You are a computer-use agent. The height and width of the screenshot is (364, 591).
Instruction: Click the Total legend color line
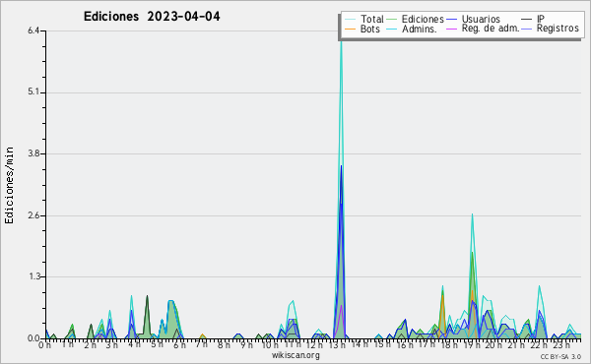(x=350, y=20)
